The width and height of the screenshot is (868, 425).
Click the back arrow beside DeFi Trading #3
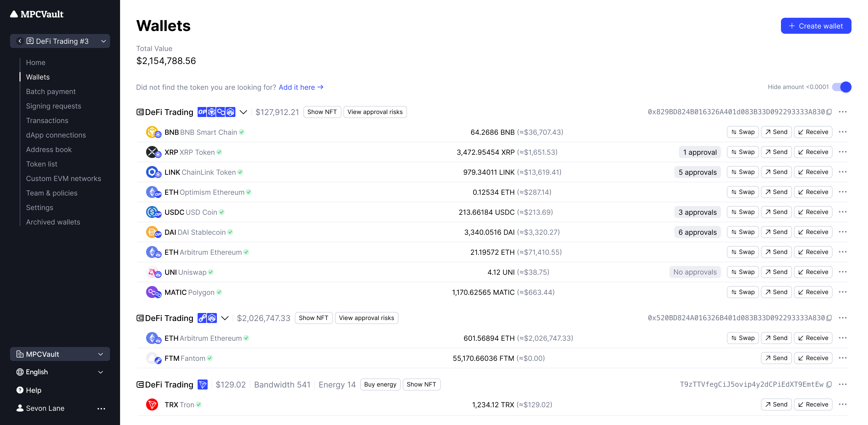(20, 41)
